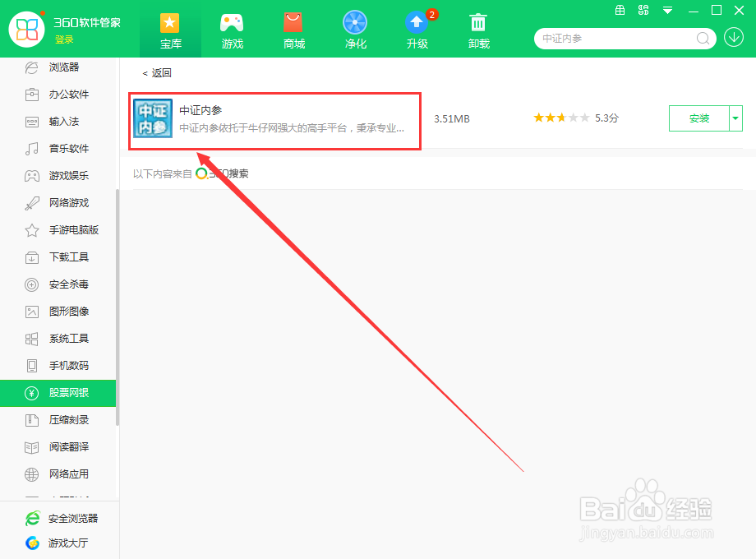Image resolution: width=756 pixels, height=559 pixels.
Task: Select 办公软件 category in sidebar
Action: pyautogui.click(x=58, y=95)
